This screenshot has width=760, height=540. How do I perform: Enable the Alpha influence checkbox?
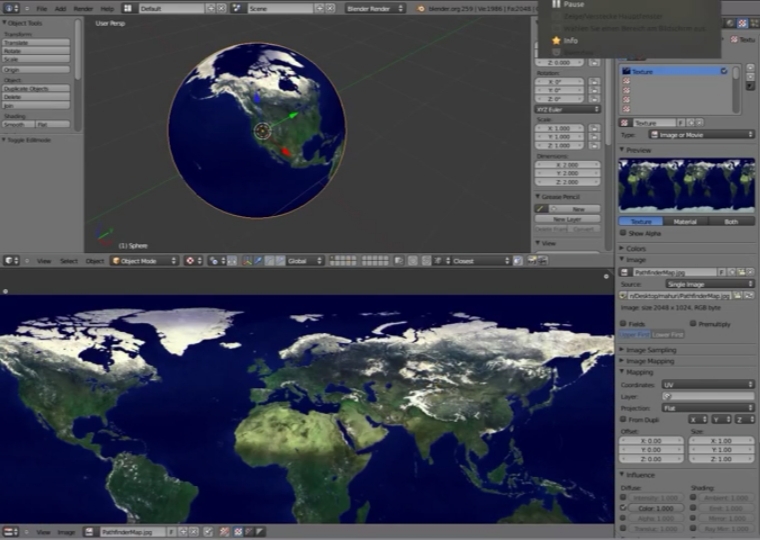click(x=623, y=518)
